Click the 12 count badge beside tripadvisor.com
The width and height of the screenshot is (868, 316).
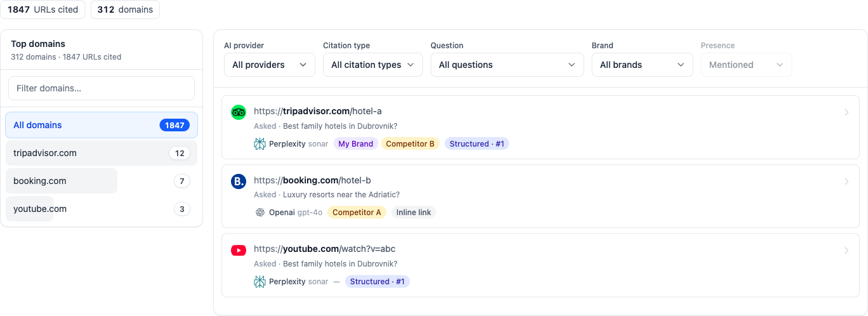[180, 153]
